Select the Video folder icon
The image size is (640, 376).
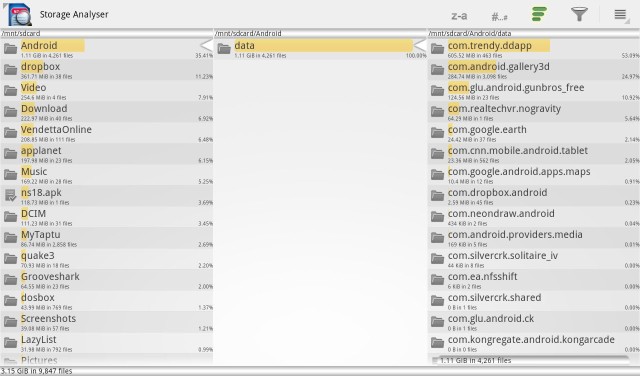click(10, 91)
